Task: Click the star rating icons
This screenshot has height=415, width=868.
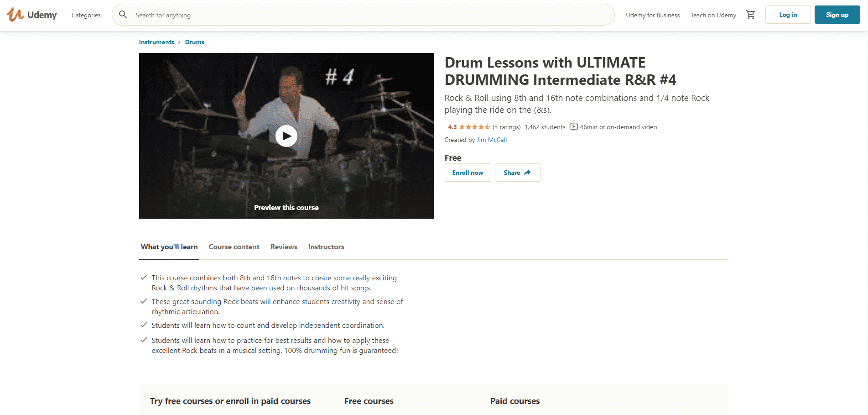Action: (474, 127)
